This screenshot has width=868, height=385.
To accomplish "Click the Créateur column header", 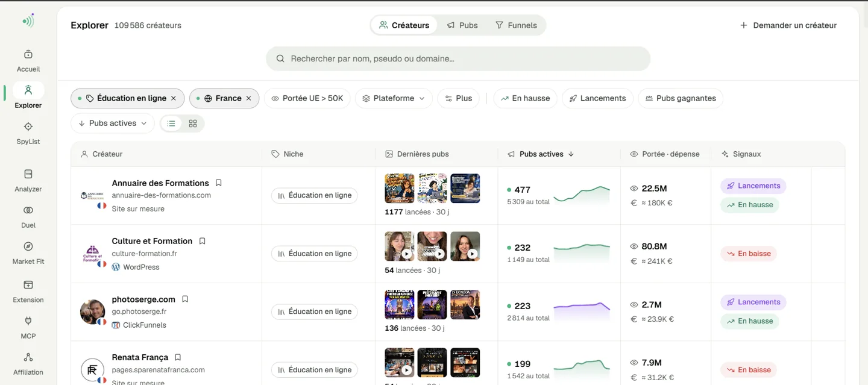I will [102, 154].
